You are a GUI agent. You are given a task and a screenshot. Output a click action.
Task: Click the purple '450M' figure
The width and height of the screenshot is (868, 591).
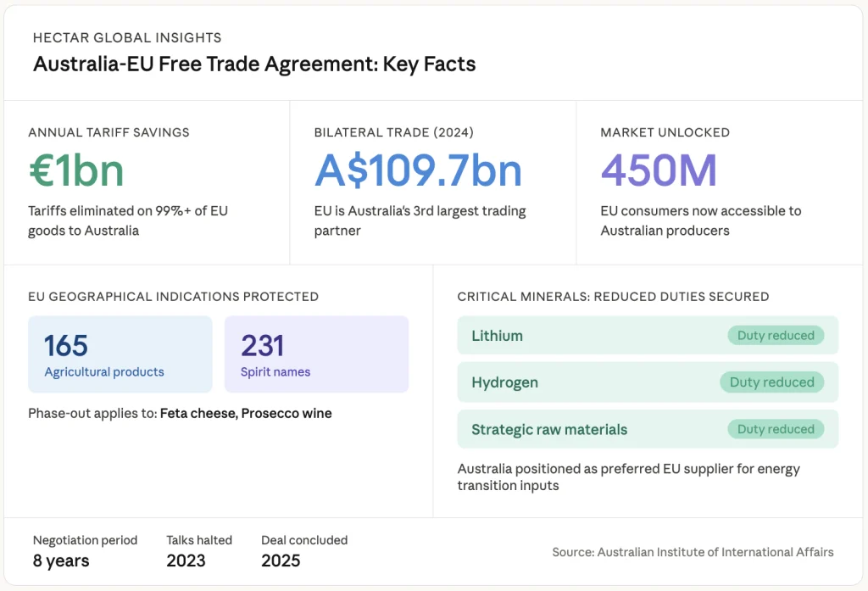659,170
